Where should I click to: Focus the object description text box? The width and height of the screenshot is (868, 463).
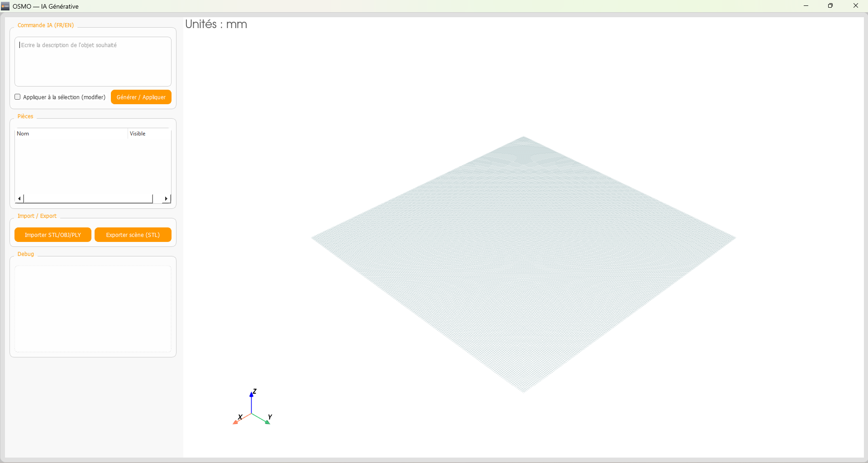pyautogui.click(x=93, y=62)
